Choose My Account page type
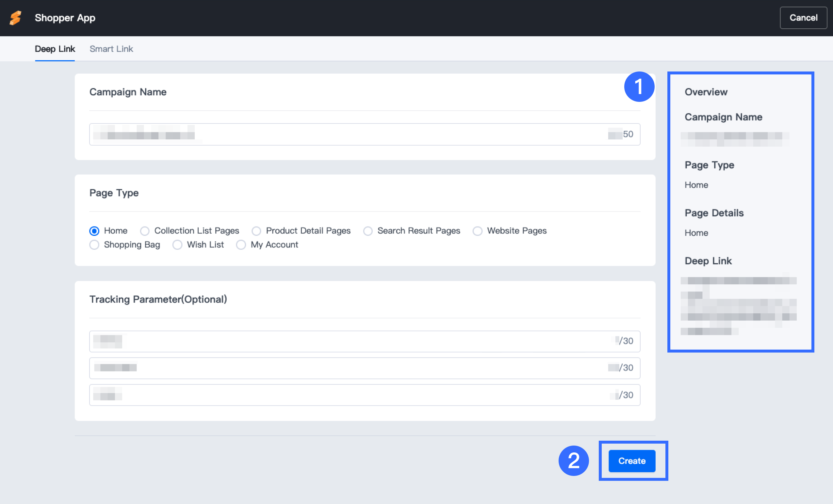This screenshot has height=504, width=833. click(x=241, y=245)
